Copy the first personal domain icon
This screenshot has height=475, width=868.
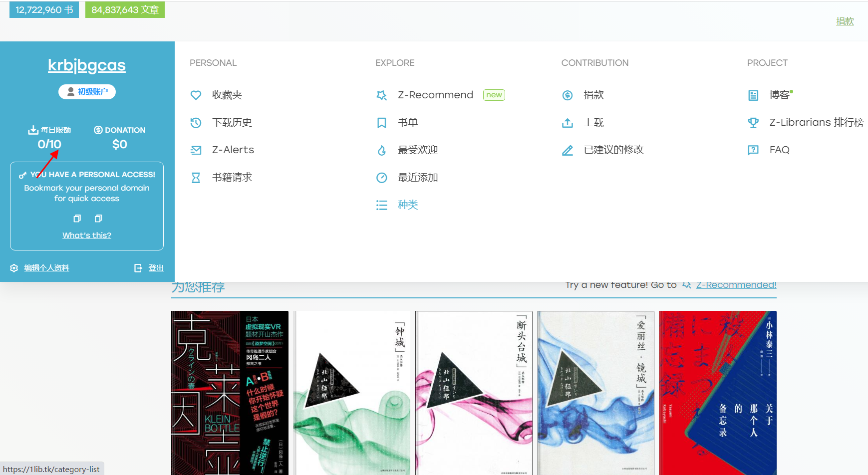coord(77,219)
